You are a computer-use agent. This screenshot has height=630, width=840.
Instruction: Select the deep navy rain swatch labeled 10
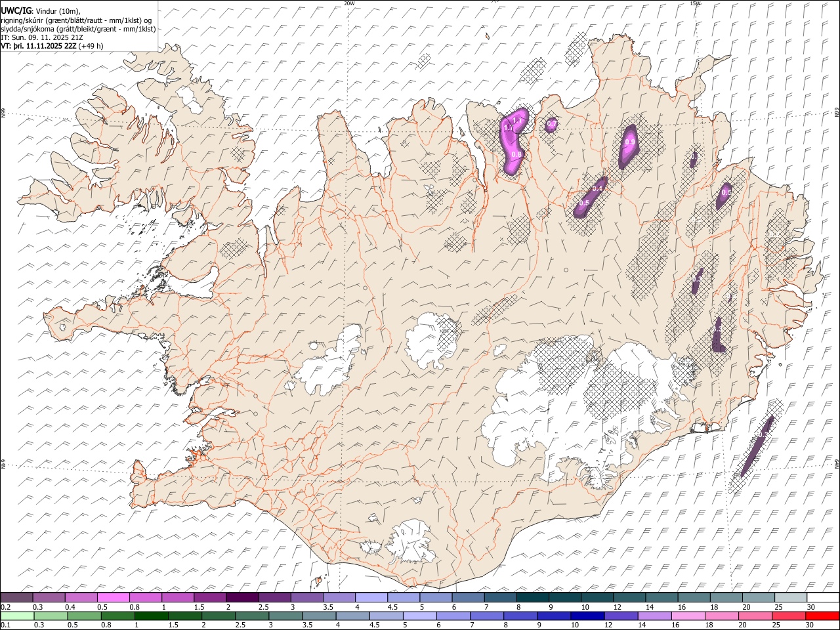pyautogui.click(x=586, y=616)
